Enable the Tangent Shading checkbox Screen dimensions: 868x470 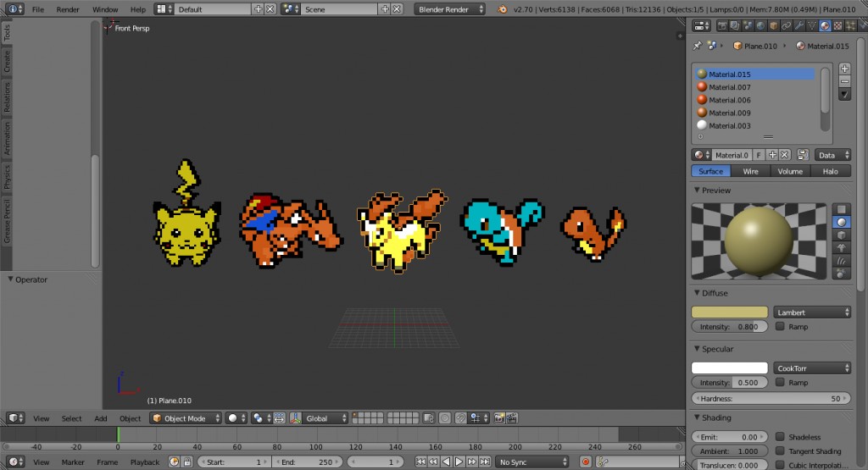tap(780, 451)
